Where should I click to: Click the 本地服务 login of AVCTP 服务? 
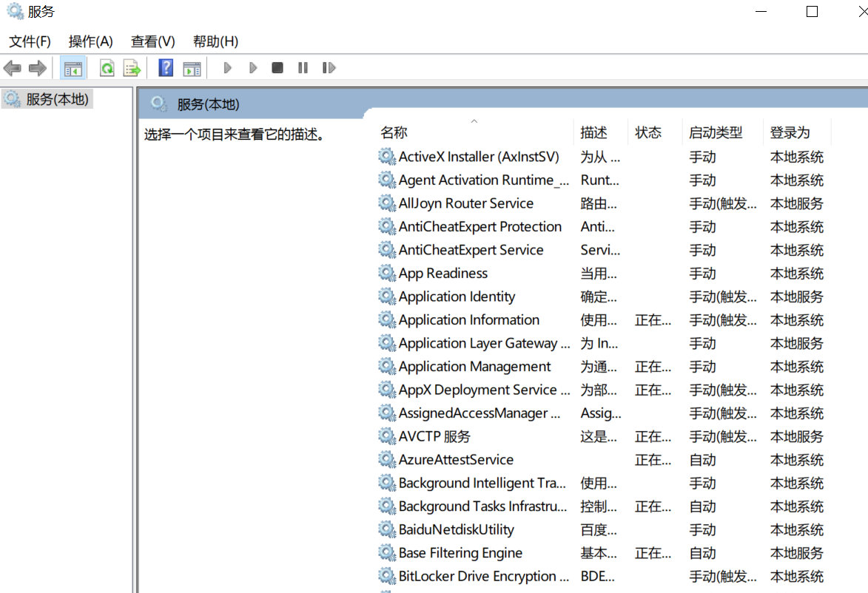tap(796, 436)
